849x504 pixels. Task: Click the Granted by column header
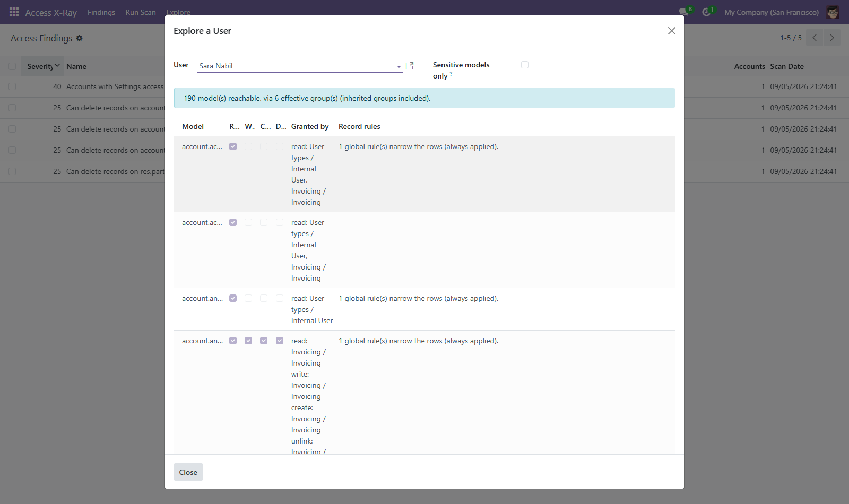pyautogui.click(x=310, y=126)
